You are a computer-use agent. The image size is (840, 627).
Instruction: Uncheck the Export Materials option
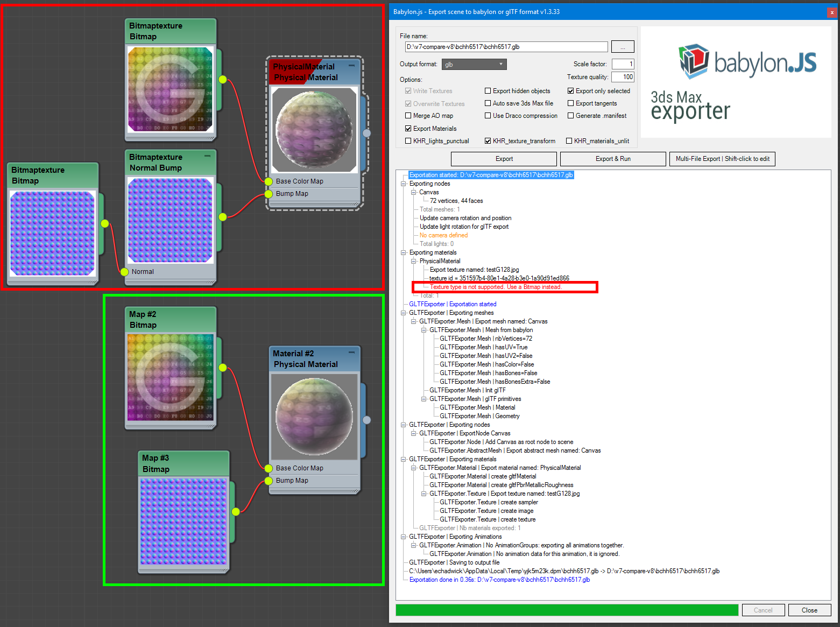point(408,129)
